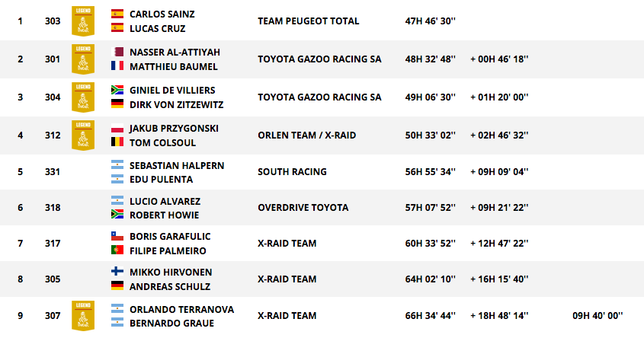Select Overdrive Toyota team name
This screenshot has height=338, width=644.
(303, 208)
